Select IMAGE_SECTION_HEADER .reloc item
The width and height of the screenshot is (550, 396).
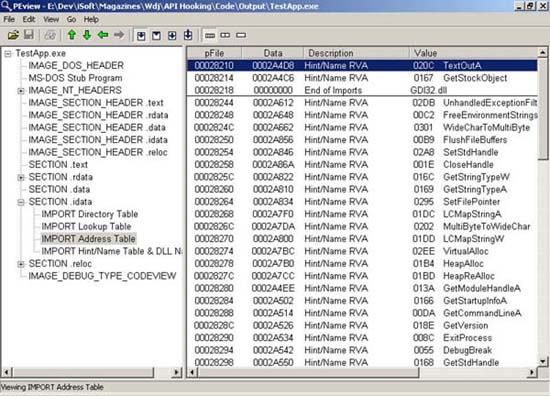(98, 152)
